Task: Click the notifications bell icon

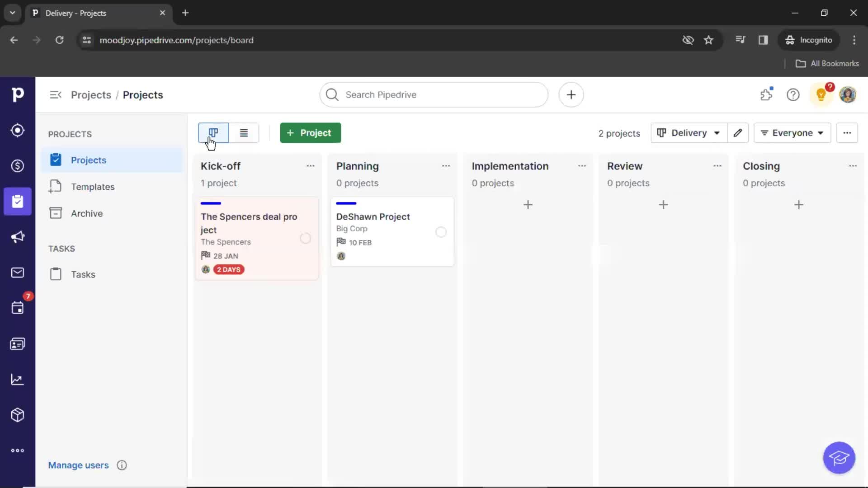Action: click(821, 94)
